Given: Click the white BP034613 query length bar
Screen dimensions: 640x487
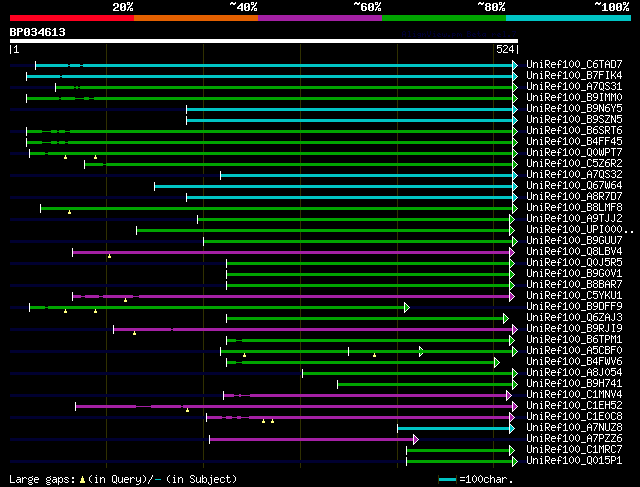Looking at the screenshot, I should [x=264, y=41].
